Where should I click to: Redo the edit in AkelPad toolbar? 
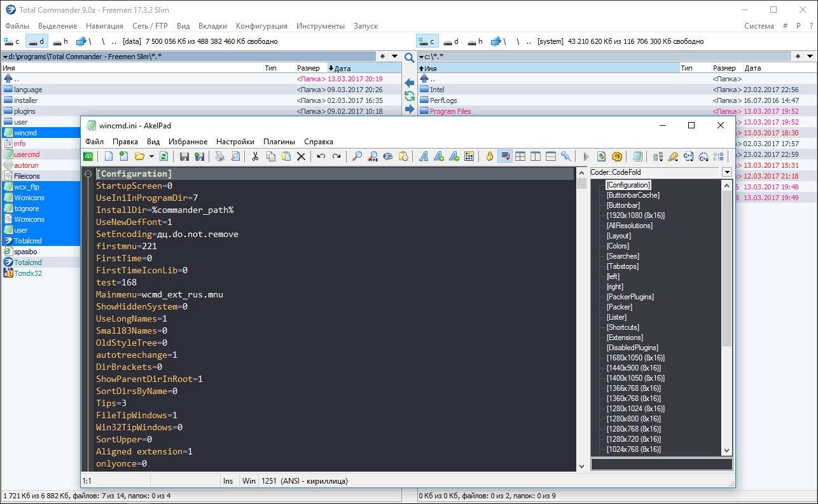click(336, 156)
